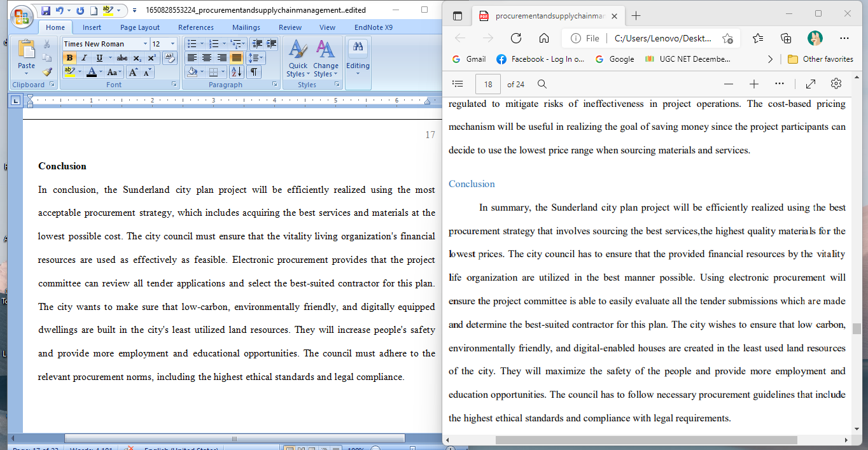868x450 pixels.
Task: Search the PDF with the magnifier icon
Action: tap(542, 84)
